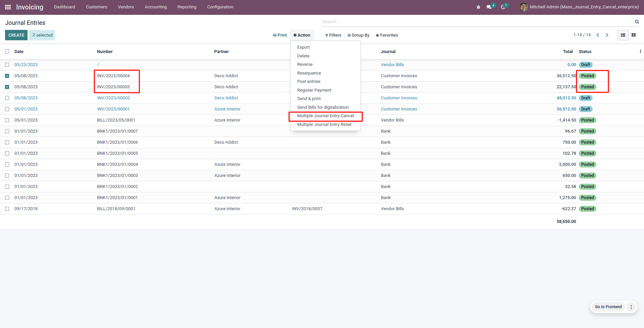
Task: Open the activities clock icon
Action: pyautogui.click(x=503, y=7)
